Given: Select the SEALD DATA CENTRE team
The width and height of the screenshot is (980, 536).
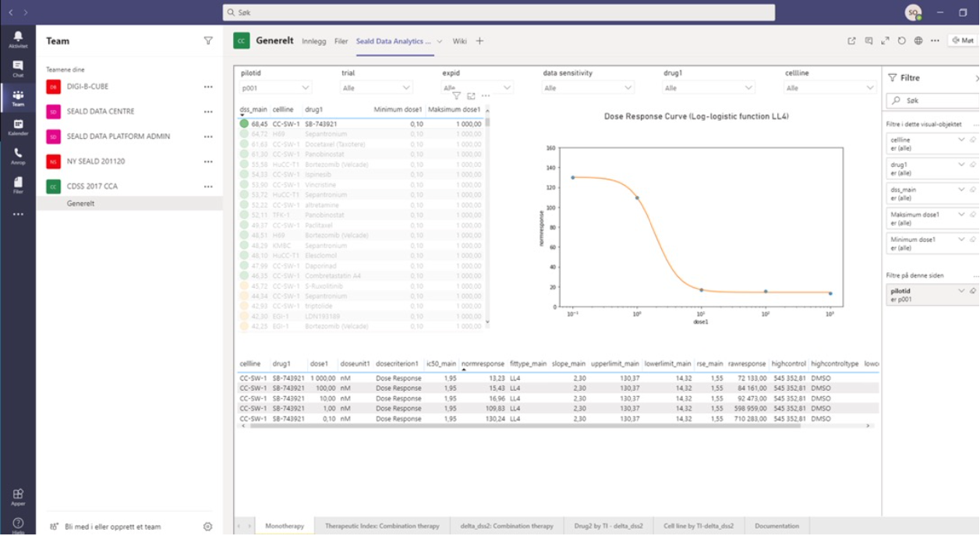Looking at the screenshot, I should (x=129, y=112).
